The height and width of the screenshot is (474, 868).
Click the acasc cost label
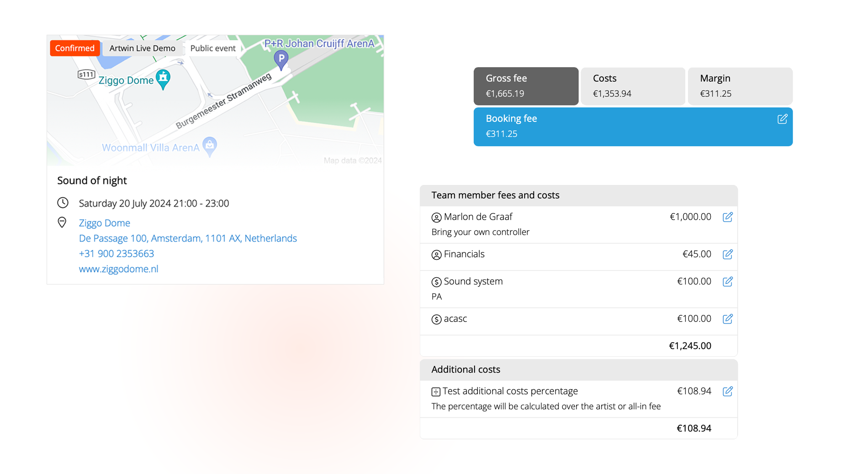point(455,319)
